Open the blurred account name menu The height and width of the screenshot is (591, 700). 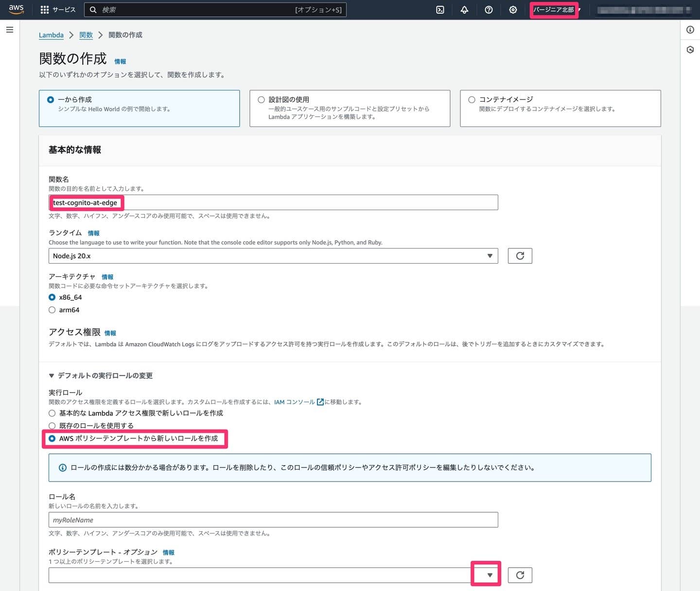644,10
